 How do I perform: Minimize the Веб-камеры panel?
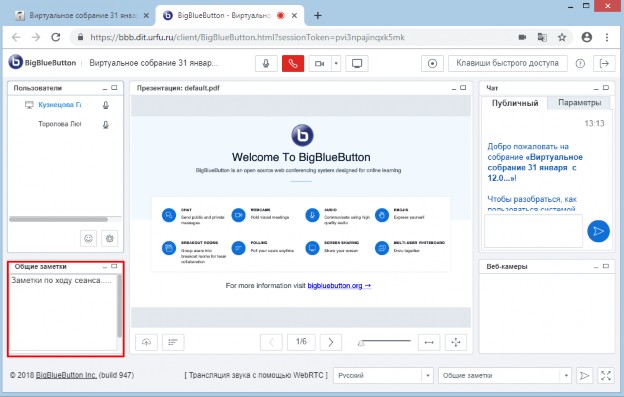point(596,267)
